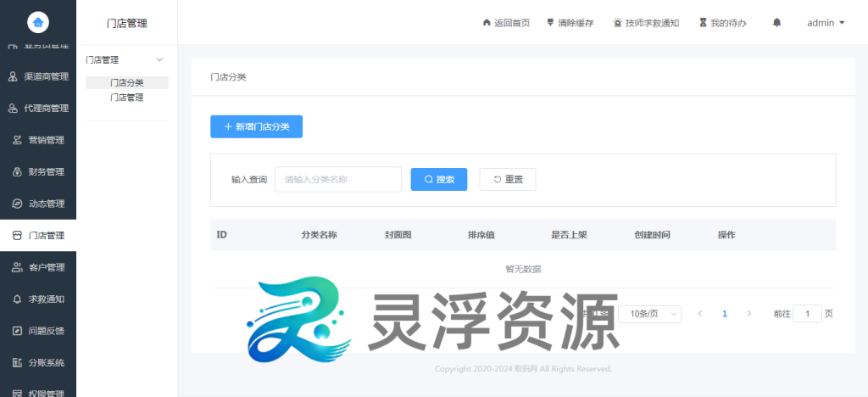Click the 创建时间 column header
The image size is (868, 397).
point(653,235)
